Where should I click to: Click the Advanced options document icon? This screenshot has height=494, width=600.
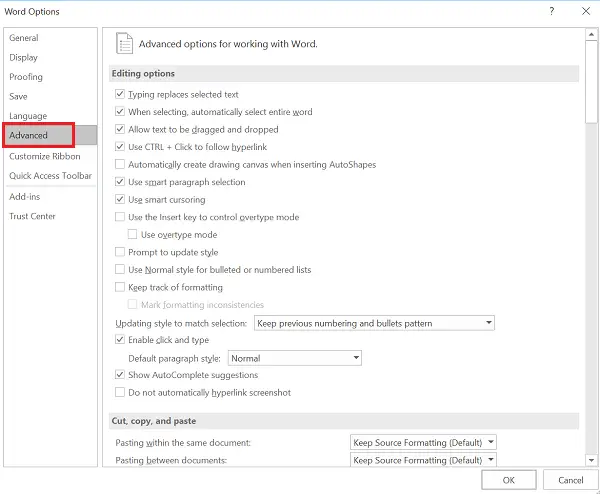[x=124, y=43]
